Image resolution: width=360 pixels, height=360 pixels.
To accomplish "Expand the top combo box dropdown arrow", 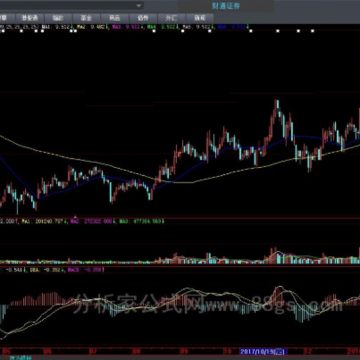I will coord(139,6).
